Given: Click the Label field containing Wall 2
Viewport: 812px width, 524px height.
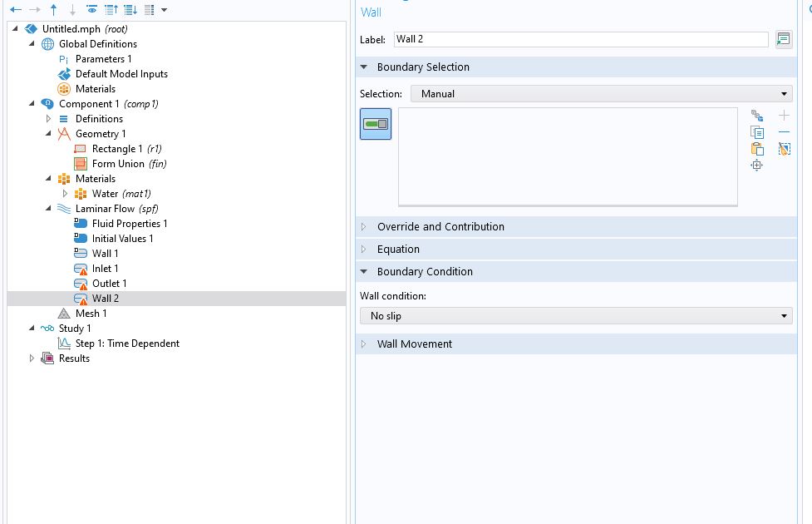Looking at the screenshot, I should (x=580, y=39).
